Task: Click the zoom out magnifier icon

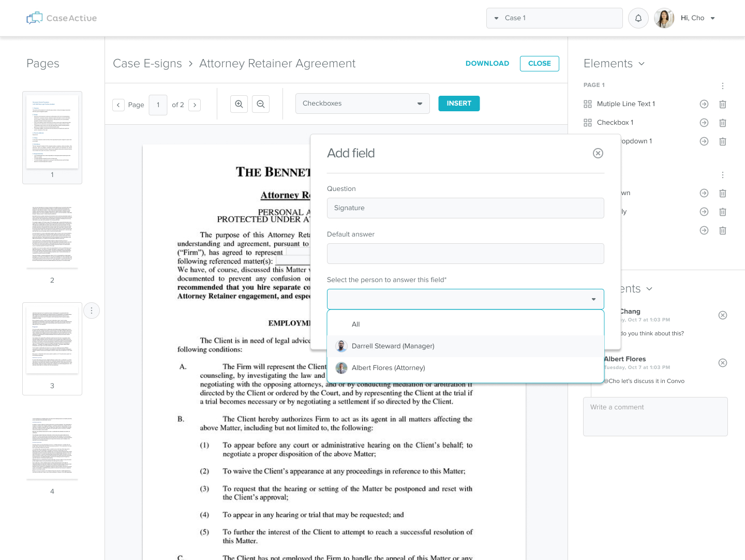Action: click(261, 104)
